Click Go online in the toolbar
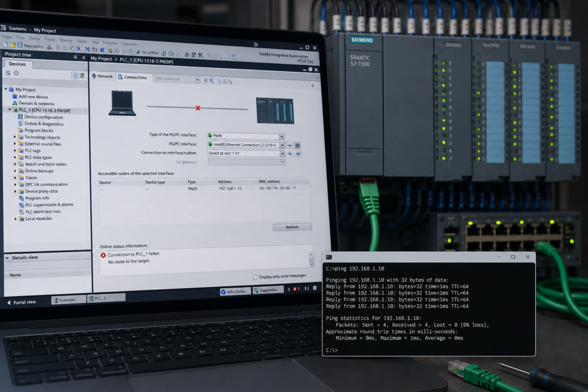Screen dimensions: 588x392 pyautogui.click(x=148, y=52)
